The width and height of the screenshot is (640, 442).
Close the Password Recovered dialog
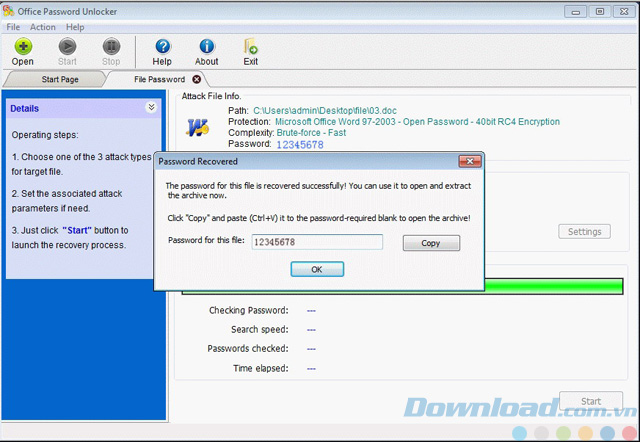point(466,161)
